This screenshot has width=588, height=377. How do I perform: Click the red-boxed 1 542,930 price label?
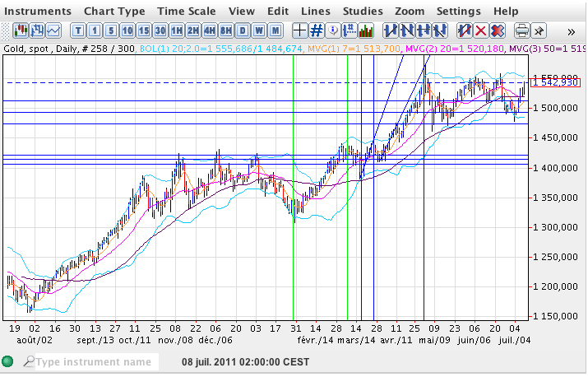555,82
